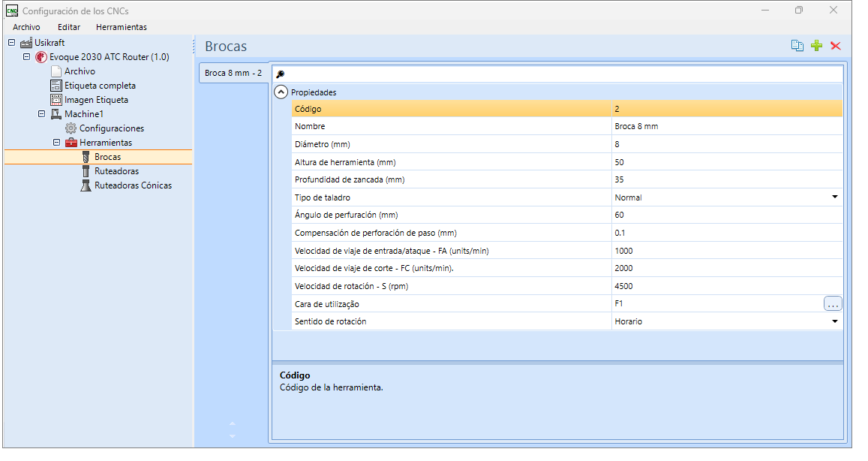
Task: Add a new drill bit with green plus
Action: click(x=816, y=46)
